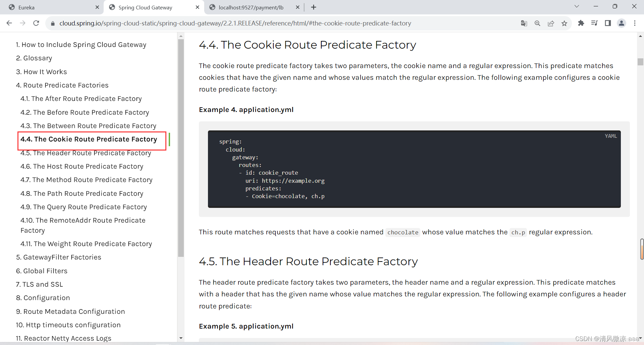Image resolution: width=644 pixels, height=345 pixels.
Task: Close the localhost:9527 tab
Action: pyautogui.click(x=298, y=7)
